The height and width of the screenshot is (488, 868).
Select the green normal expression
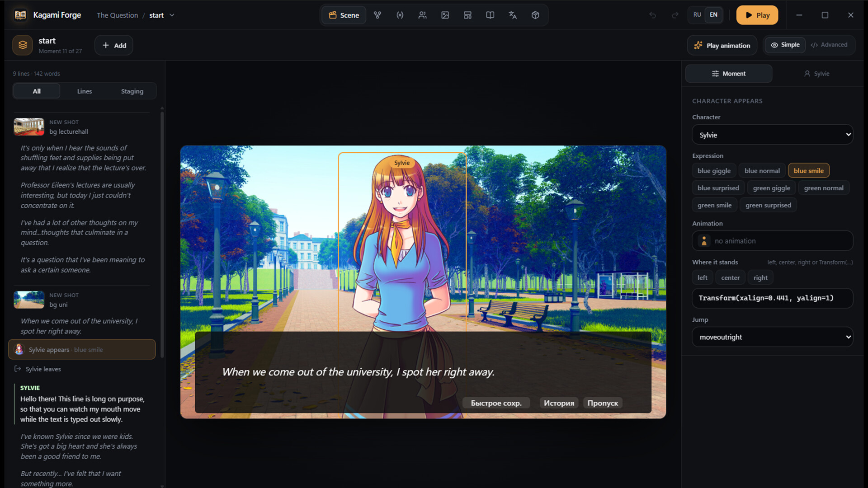[x=823, y=188]
